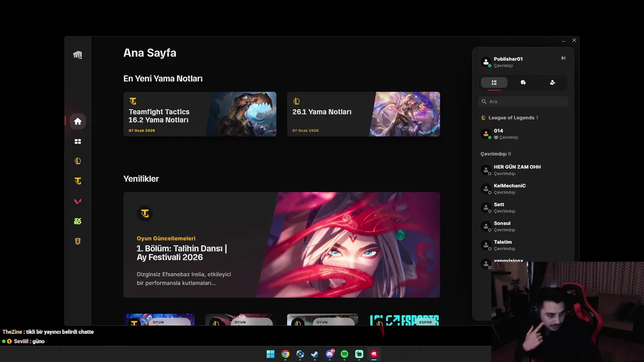The height and width of the screenshot is (362, 644).
Task: Select Valorant in the sidebar
Action: click(x=77, y=201)
